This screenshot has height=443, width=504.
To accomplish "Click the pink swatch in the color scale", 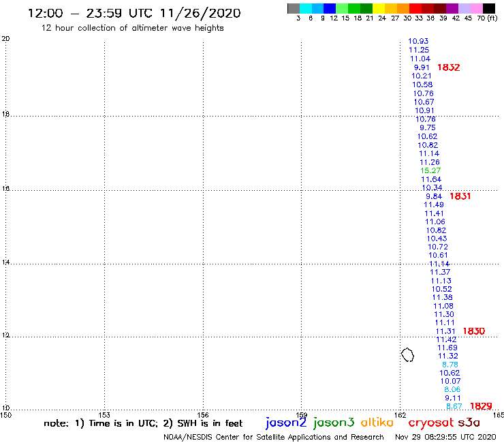I will 477,8.
